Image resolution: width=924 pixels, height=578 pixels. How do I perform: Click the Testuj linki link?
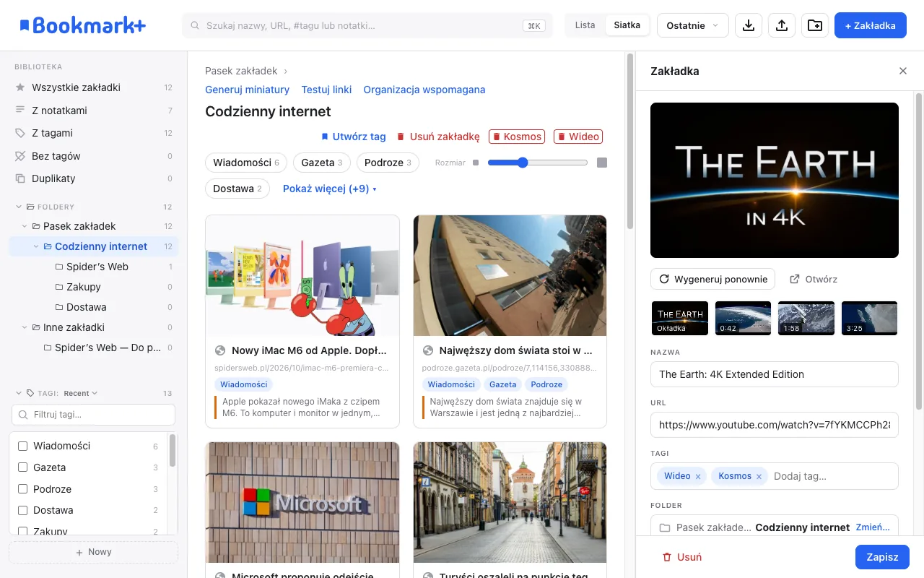tap(326, 90)
